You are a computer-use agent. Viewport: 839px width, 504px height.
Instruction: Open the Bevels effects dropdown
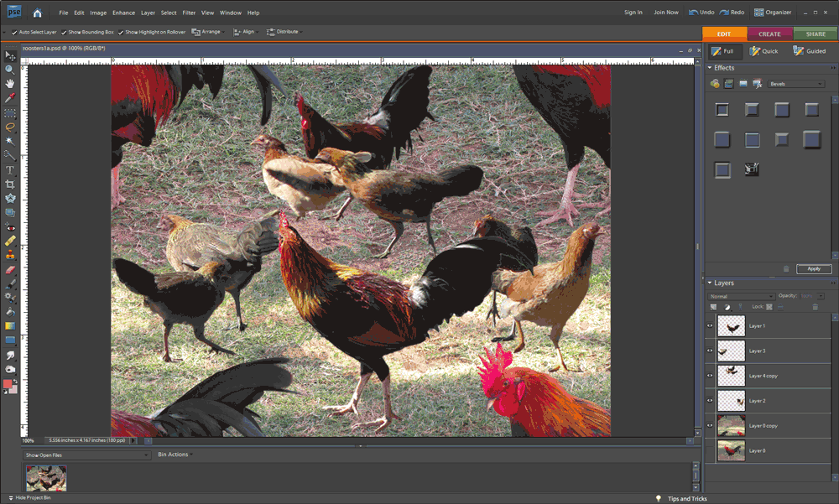pos(796,84)
